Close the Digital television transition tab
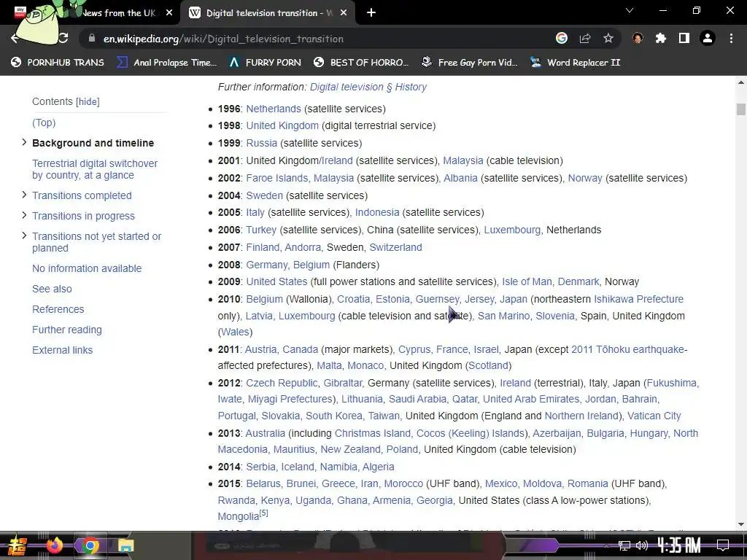Viewport: 747px width, 560px height. [344, 13]
